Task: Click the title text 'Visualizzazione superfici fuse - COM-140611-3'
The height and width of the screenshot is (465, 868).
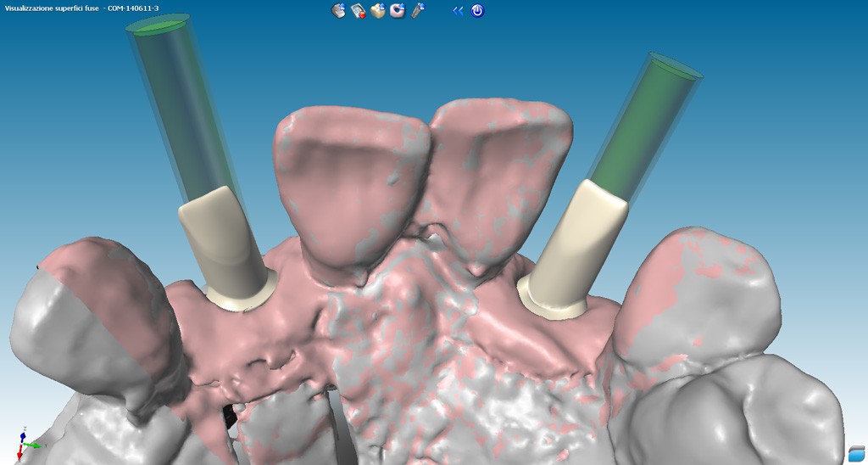Action: [82, 8]
